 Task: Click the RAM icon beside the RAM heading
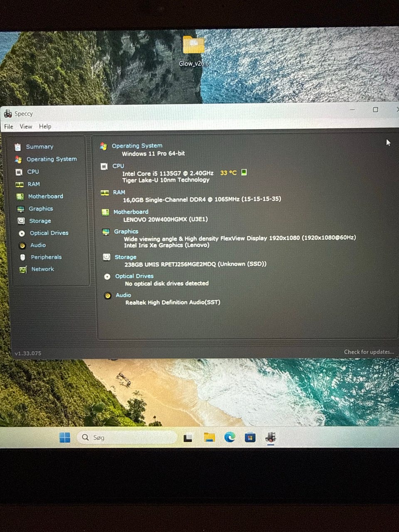(x=105, y=192)
